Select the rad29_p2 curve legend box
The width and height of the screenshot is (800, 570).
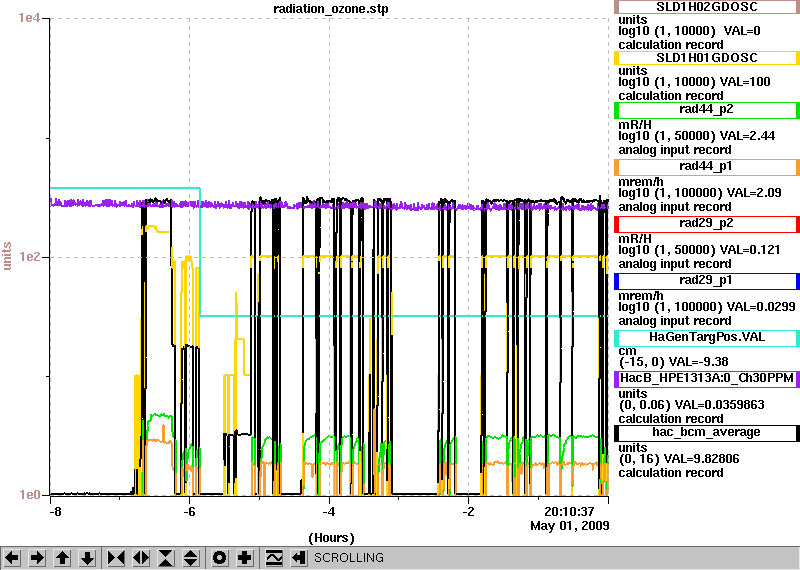(707, 224)
